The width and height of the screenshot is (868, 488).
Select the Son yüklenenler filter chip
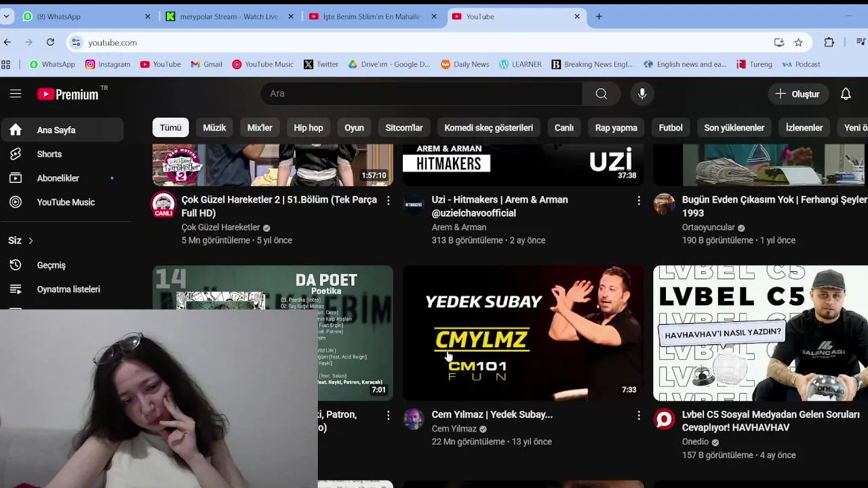pos(734,127)
